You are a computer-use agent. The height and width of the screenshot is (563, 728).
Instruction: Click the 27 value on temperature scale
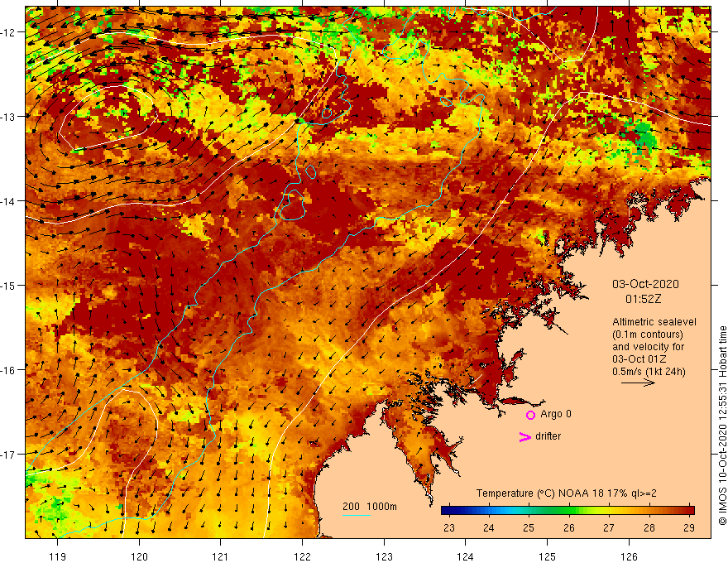click(x=609, y=527)
